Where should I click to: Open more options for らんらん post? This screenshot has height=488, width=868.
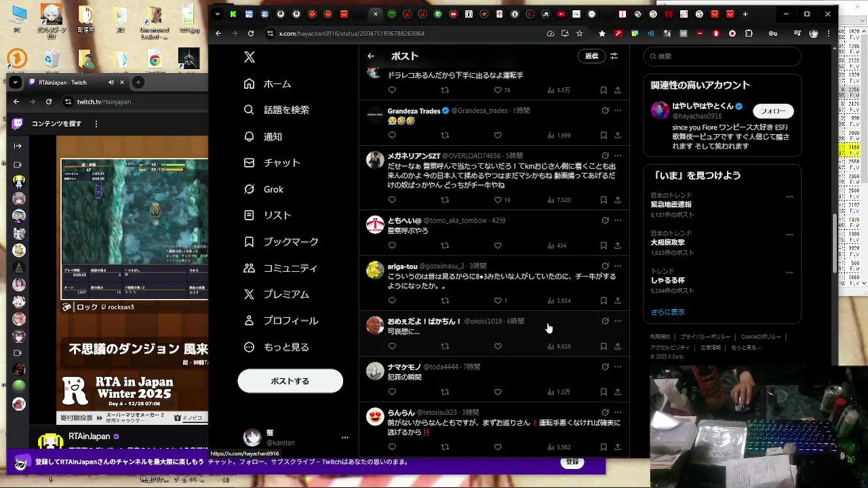click(x=618, y=412)
